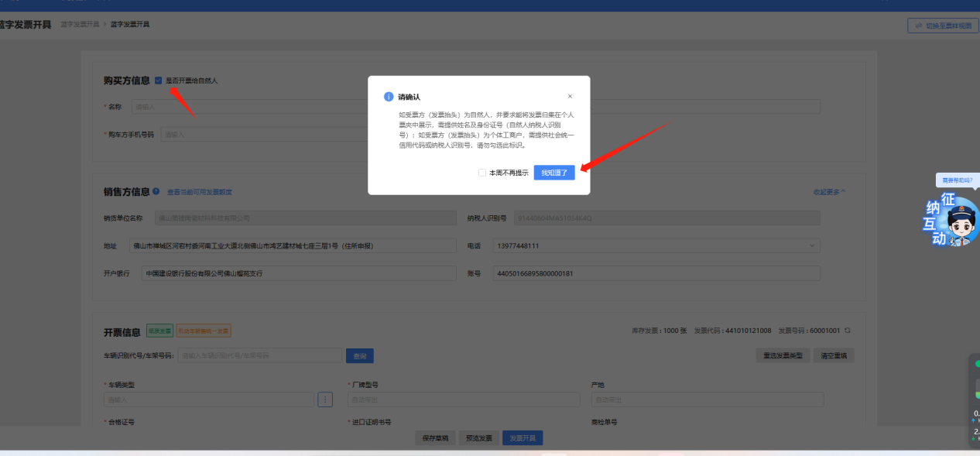Click the 查询 search button

(359, 355)
